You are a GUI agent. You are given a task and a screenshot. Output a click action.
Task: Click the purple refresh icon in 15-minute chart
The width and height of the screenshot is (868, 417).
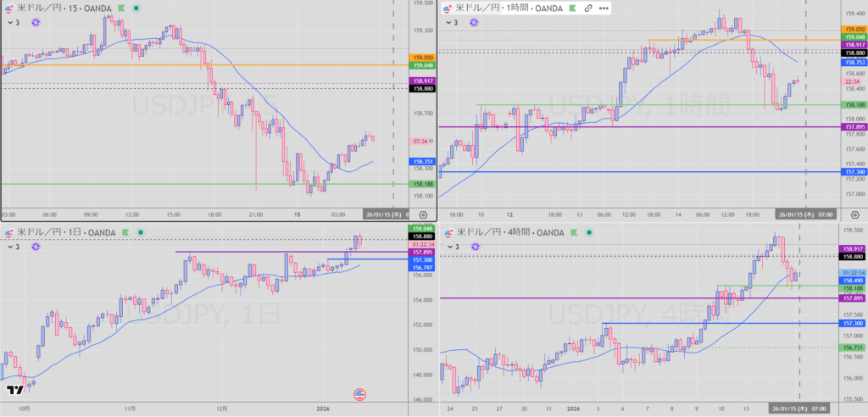pyautogui.click(x=36, y=22)
